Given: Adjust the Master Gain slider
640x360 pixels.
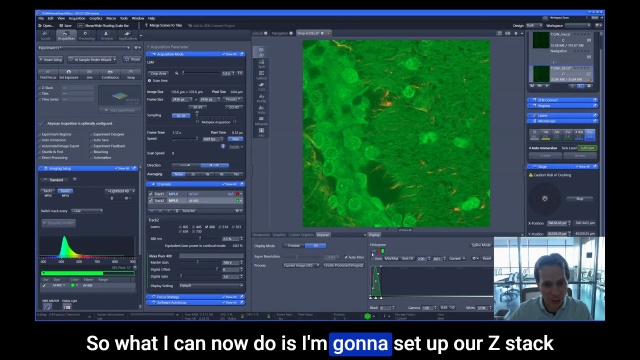Looking at the screenshot, I should coord(199,262).
